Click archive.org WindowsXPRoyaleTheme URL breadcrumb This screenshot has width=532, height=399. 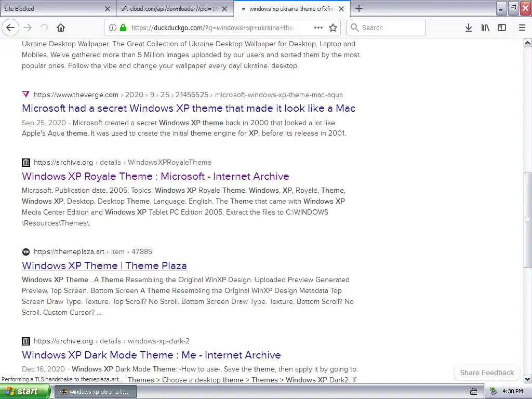[123, 162]
